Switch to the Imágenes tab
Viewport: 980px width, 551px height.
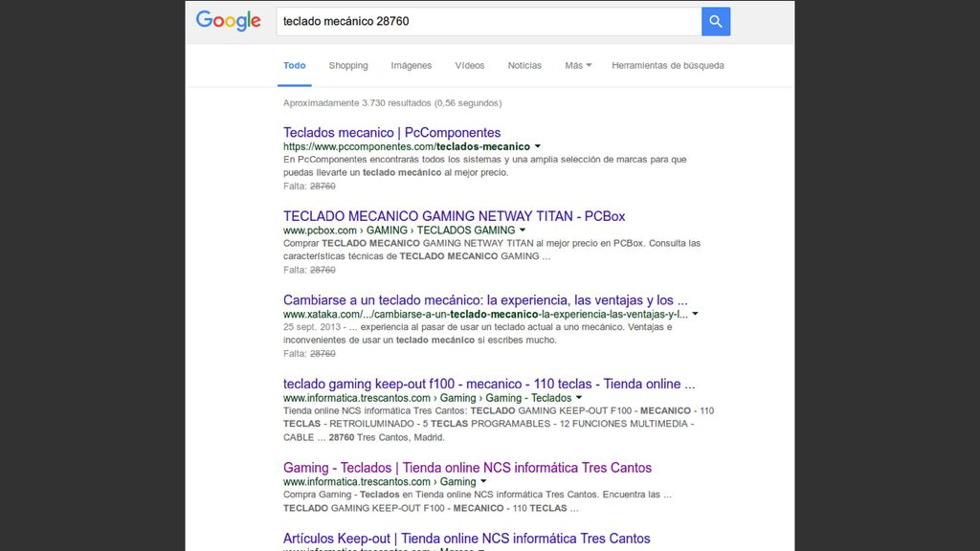click(x=412, y=66)
